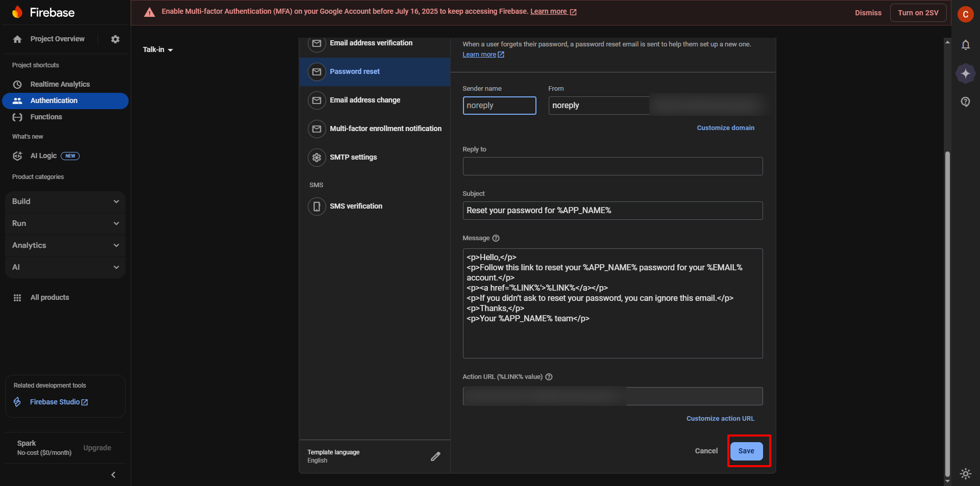This screenshot has width=980, height=486.
Task: Open the help question mark icon
Action: tap(966, 101)
